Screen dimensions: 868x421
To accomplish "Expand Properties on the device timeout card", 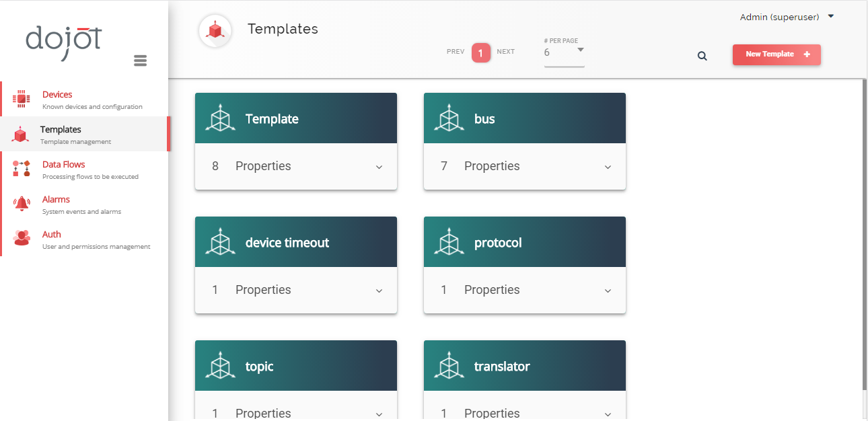I will [x=379, y=290].
